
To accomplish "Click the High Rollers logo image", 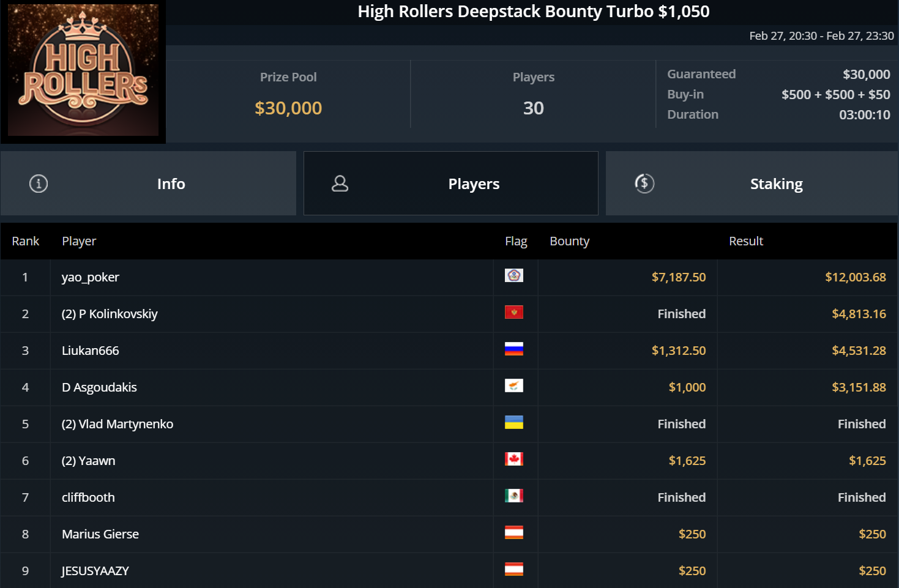I will point(83,71).
